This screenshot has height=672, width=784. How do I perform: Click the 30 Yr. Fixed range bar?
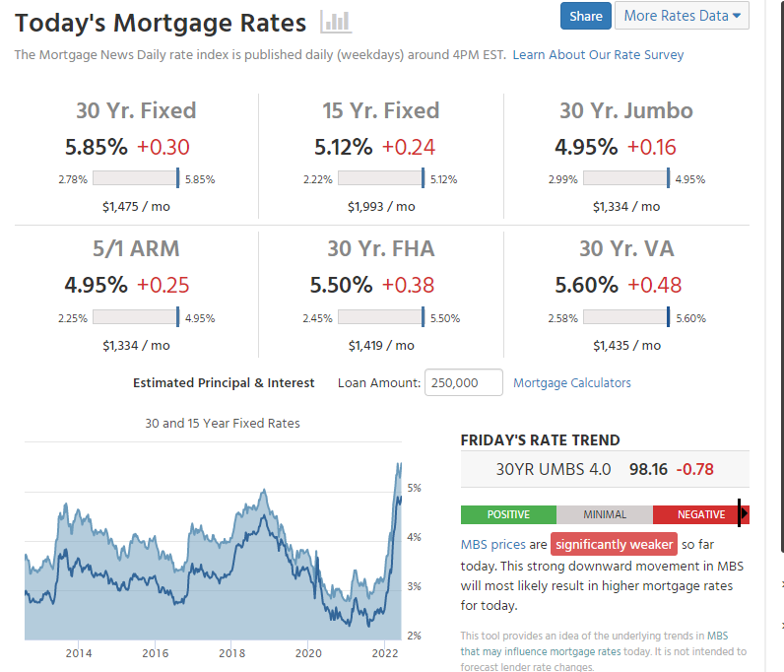(x=135, y=178)
